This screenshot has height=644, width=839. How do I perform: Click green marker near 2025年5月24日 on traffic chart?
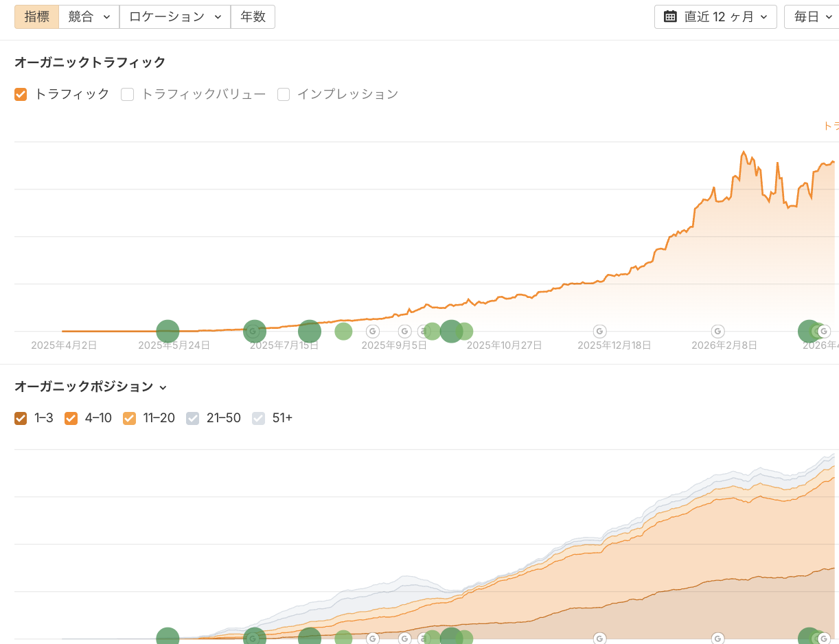point(168,331)
